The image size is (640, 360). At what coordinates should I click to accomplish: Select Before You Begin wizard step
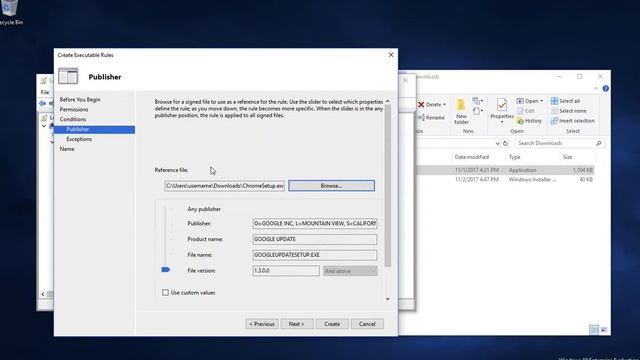(80, 100)
